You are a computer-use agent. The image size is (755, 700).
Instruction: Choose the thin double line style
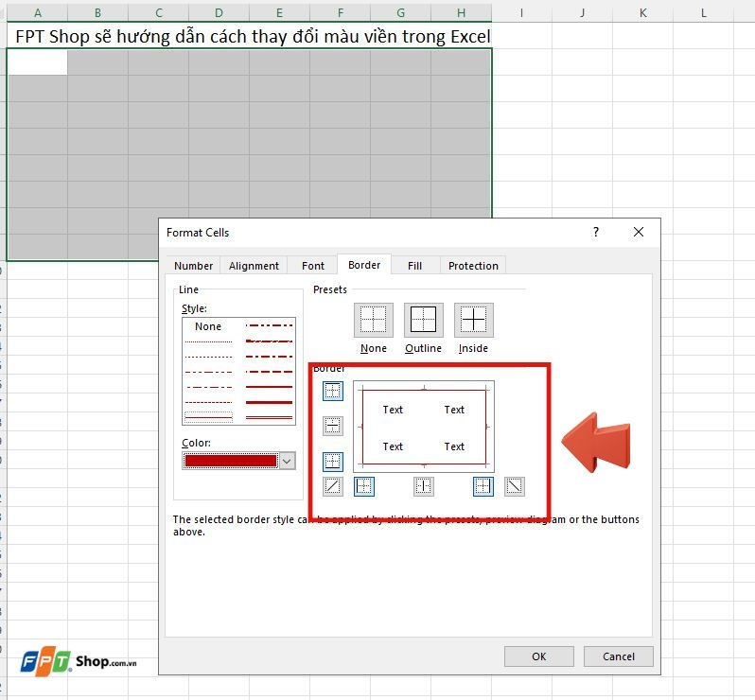[x=269, y=417]
